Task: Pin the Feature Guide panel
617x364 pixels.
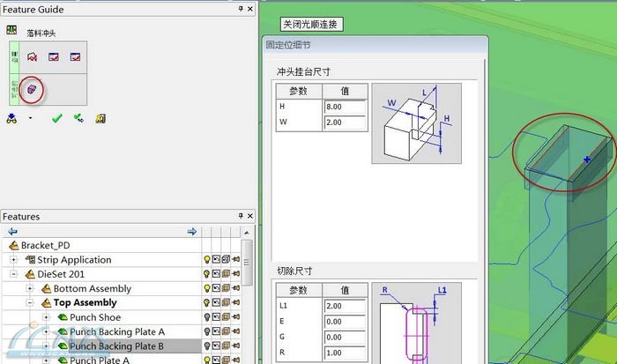Action: pyautogui.click(x=240, y=9)
